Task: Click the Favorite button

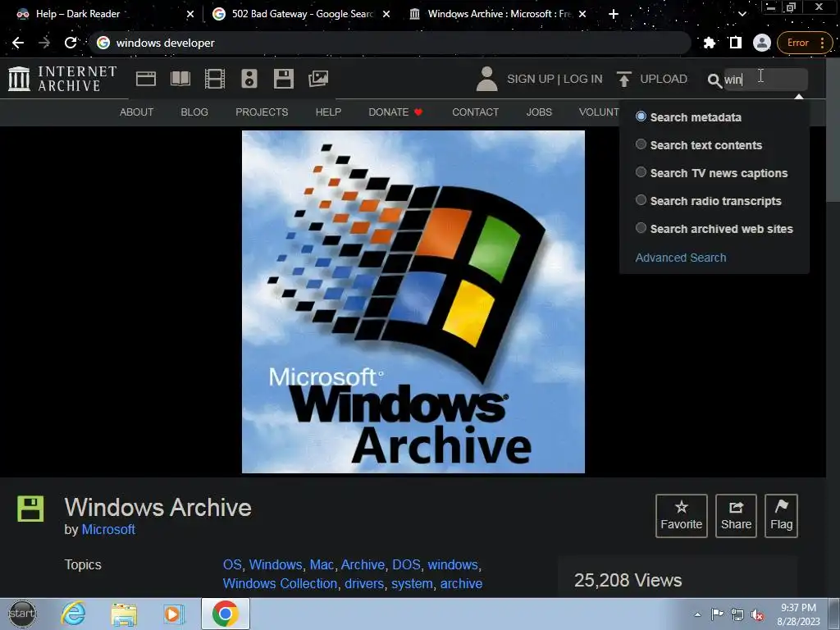Action: pos(682,516)
